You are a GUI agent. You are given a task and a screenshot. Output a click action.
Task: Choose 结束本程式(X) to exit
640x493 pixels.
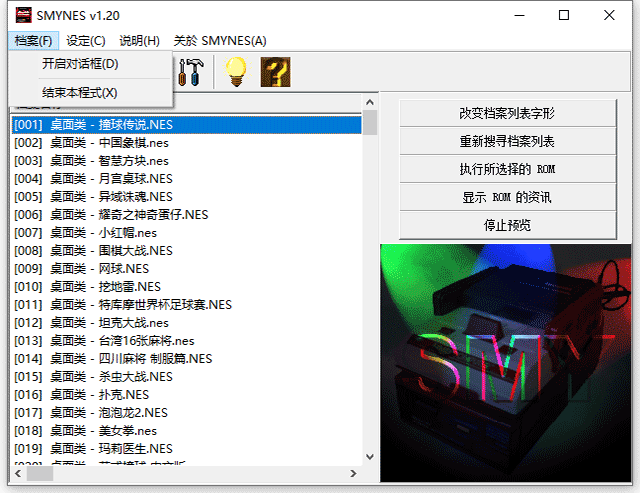(91, 93)
